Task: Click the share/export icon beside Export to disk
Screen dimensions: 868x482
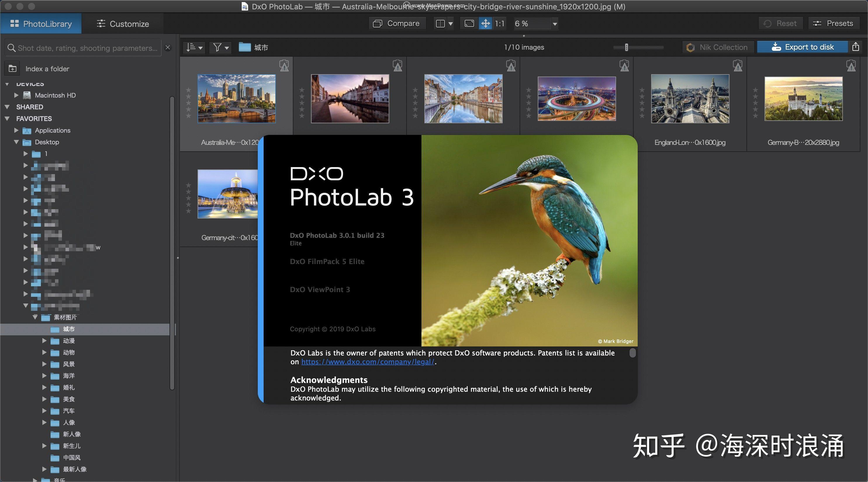Action: [855, 47]
